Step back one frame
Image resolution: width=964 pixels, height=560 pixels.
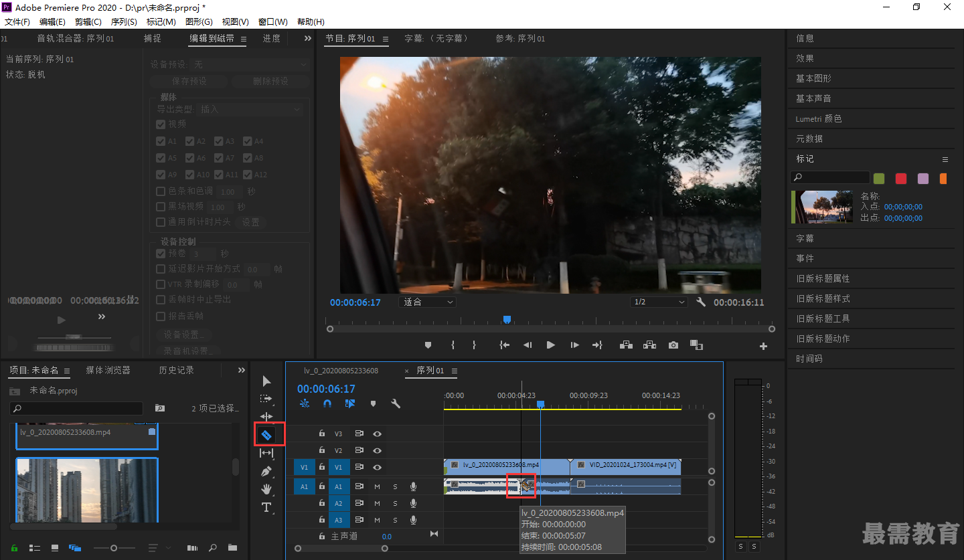point(527,345)
